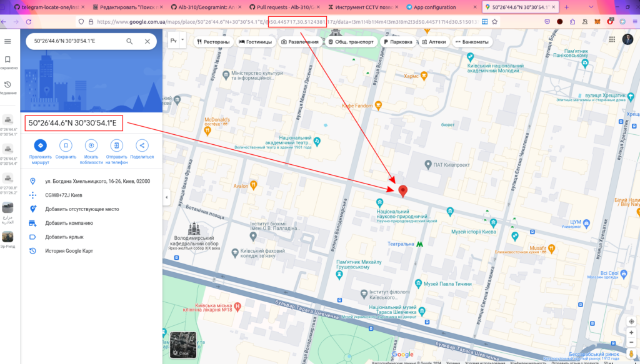Zoom in on the map
The image size is (640, 364).
pyautogui.click(x=631, y=333)
